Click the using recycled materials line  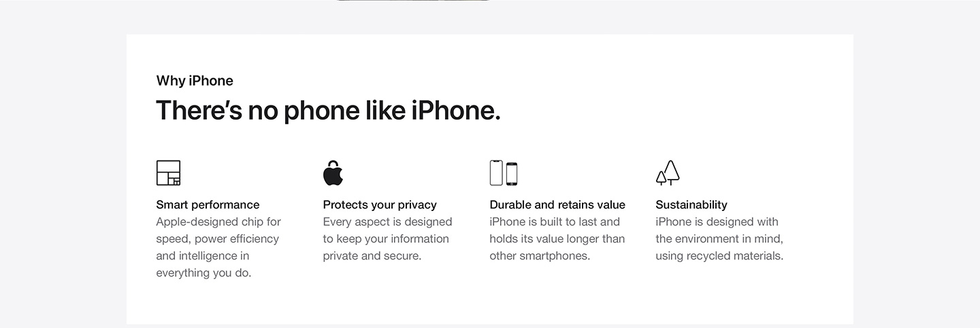719,256
